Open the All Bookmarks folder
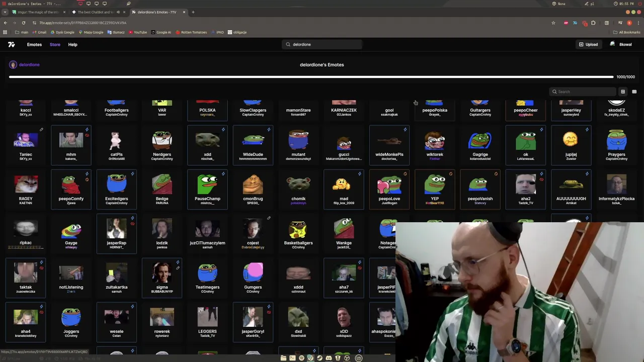Screen dimensions: 644x362 626,32
